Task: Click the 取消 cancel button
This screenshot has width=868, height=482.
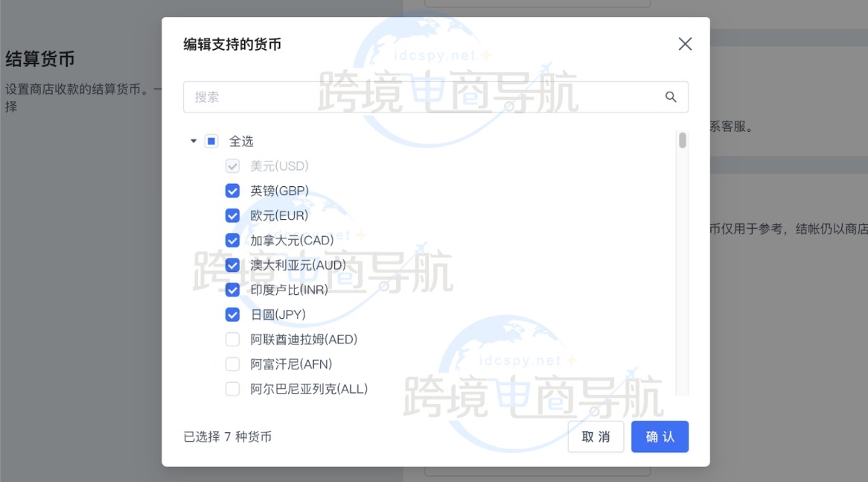Action: coord(596,437)
